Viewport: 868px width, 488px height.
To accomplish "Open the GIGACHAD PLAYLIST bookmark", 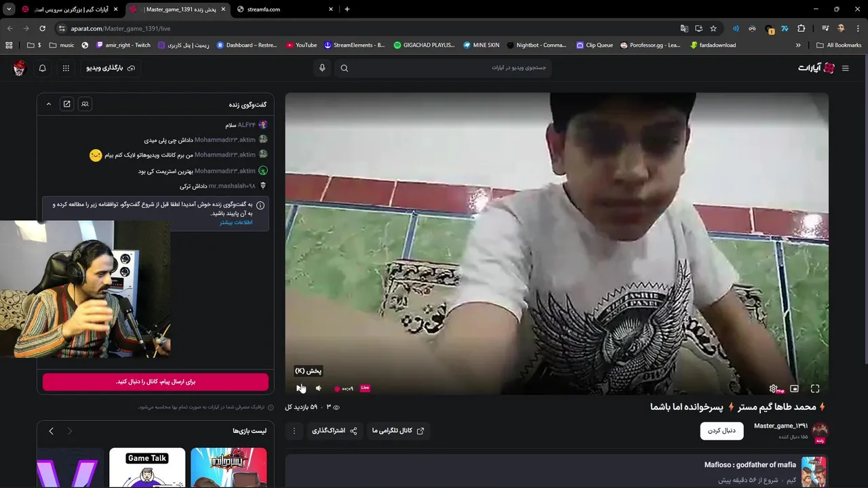I will point(425,45).
